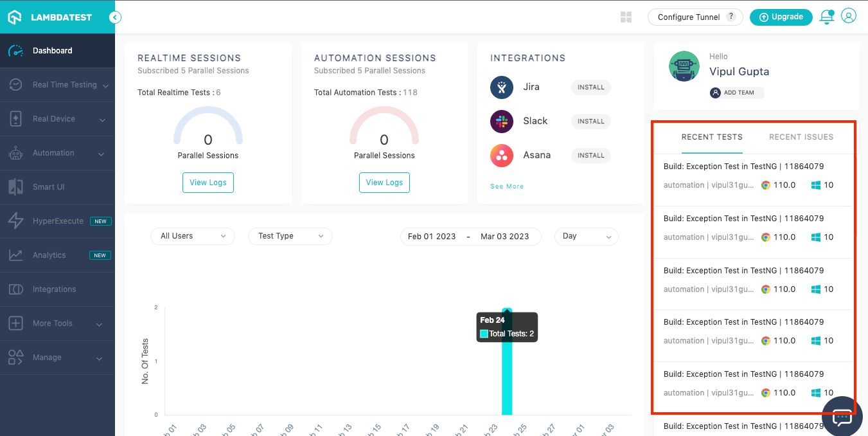Expand the Automation sidebar menu

click(x=57, y=153)
